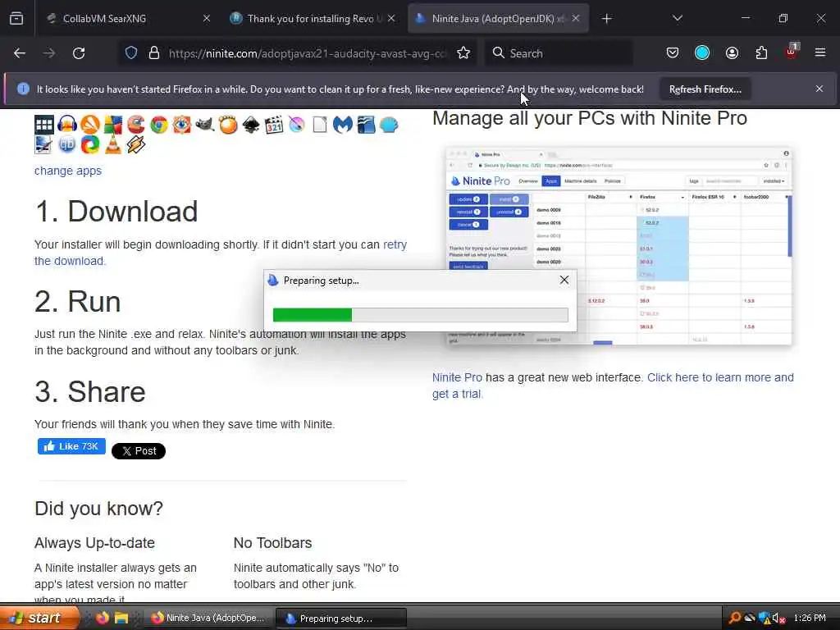This screenshot has width=840, height=630.
Task: Click the dark grid icon in app list
Action: coord(44,125)
